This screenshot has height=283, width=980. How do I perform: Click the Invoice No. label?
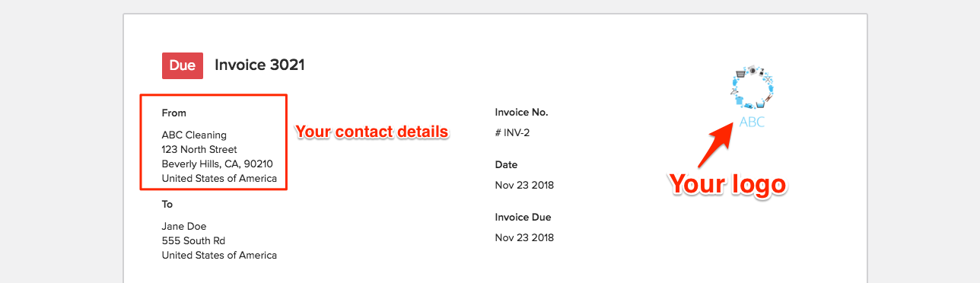tap(521, 113)
